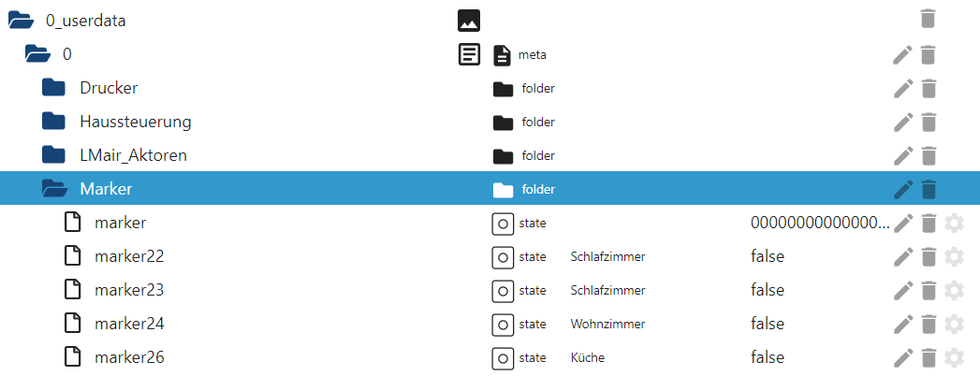Open gear settings for marker23
The height and width of the screenshot is (376, 980).
pos(954,291)
